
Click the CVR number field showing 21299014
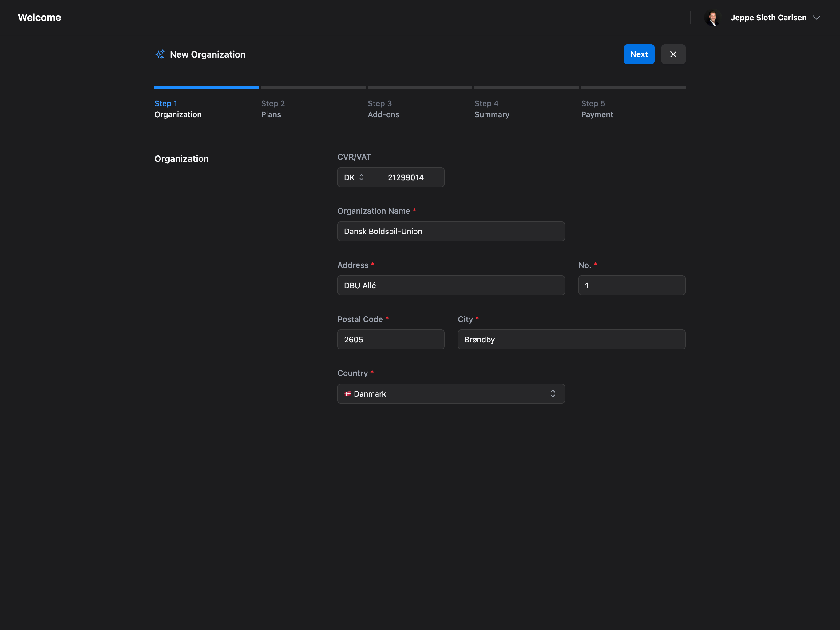coord(406,177)
